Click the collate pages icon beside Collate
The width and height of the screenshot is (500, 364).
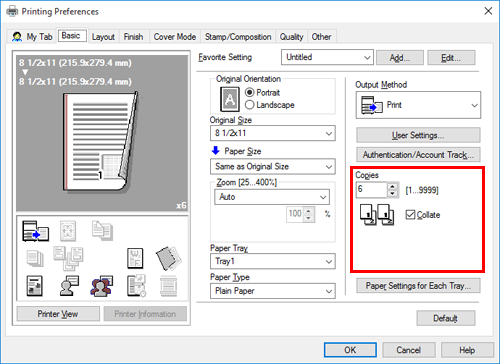[x=377, y=215]
